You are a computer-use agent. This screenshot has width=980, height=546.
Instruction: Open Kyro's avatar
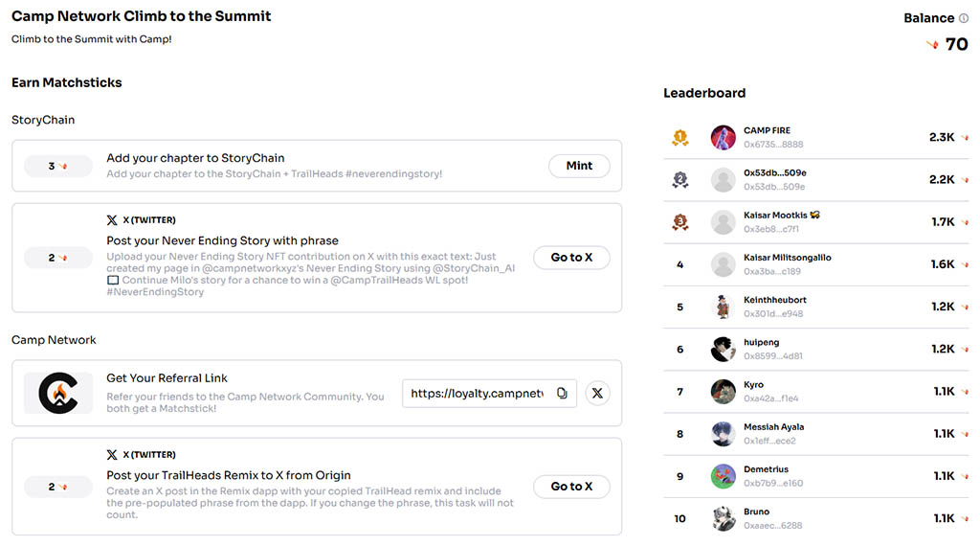pos(724,392)
